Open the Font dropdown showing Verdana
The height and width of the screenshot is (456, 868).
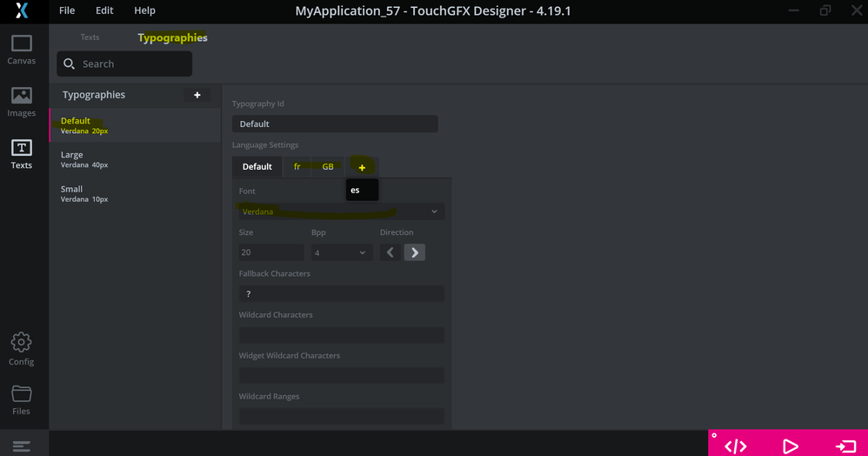(x=342, y=211)
